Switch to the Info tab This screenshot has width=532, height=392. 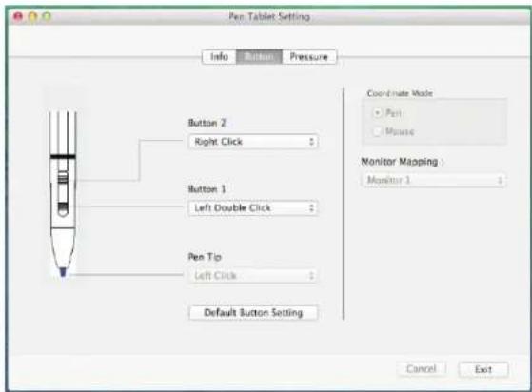click(x=219, y=57)
